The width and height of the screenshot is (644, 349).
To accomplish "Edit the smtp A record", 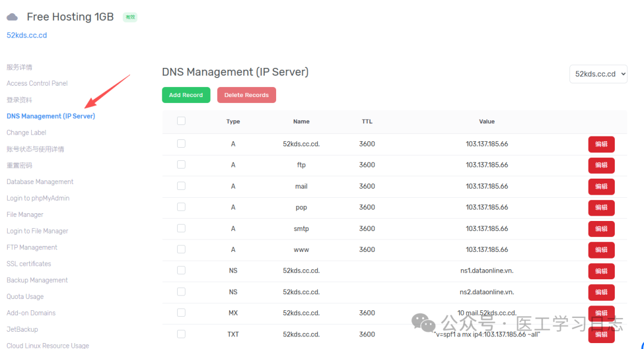I will coord(601,229).
